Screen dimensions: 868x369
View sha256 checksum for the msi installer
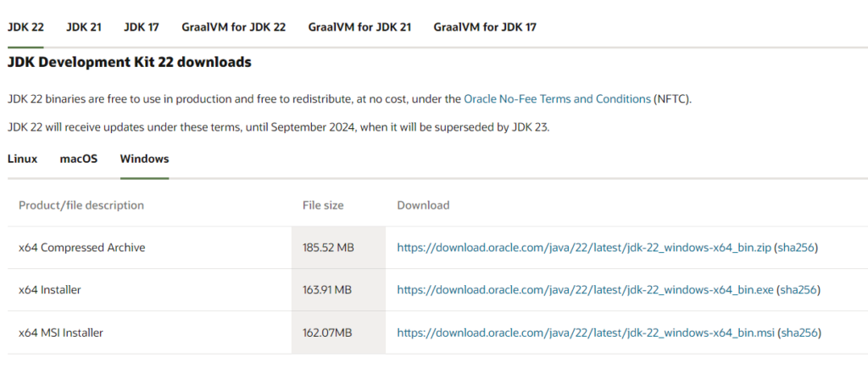799,333
